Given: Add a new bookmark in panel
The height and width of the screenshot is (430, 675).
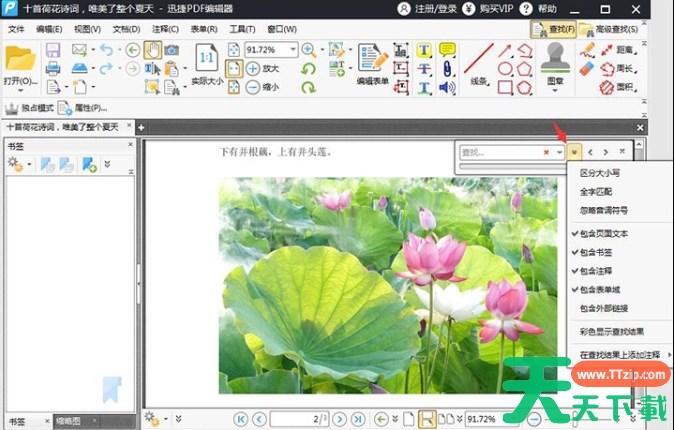Looking at the screenshot, I should click(89, 164).
